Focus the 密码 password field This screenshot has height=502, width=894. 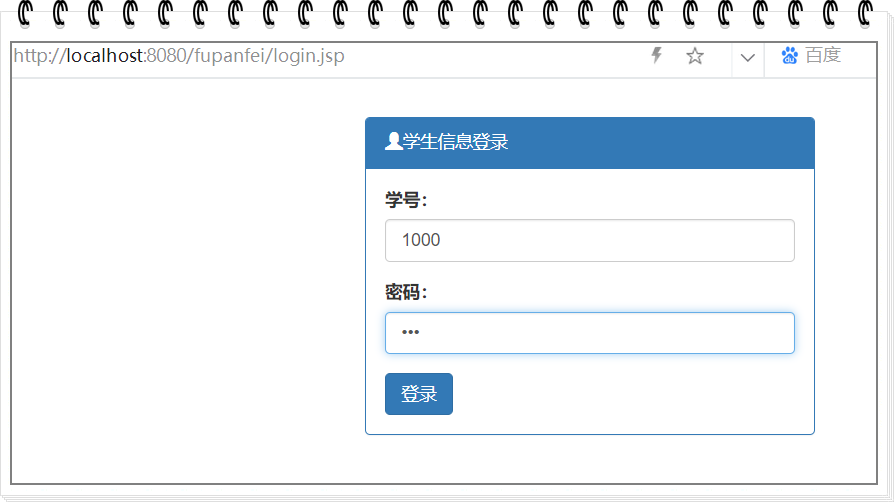[590, 333]
